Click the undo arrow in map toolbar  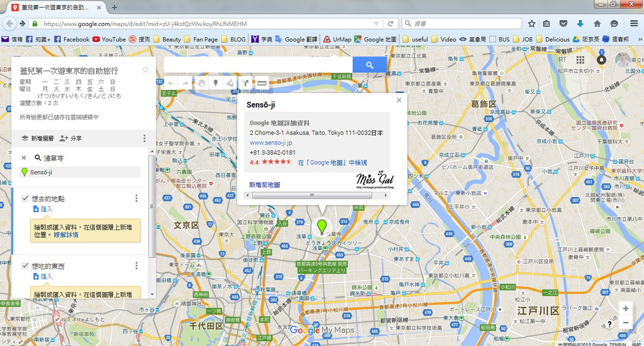(x=171, y=84)
